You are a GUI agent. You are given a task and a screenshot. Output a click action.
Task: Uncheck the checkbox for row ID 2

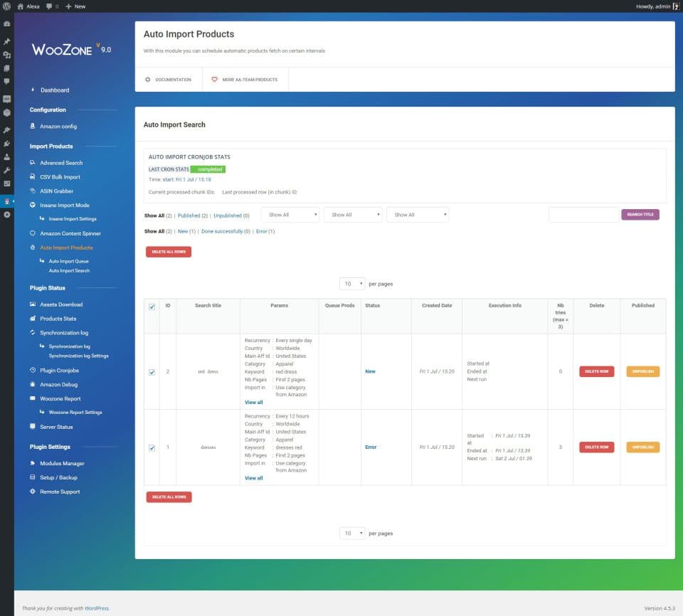[152, 372]
